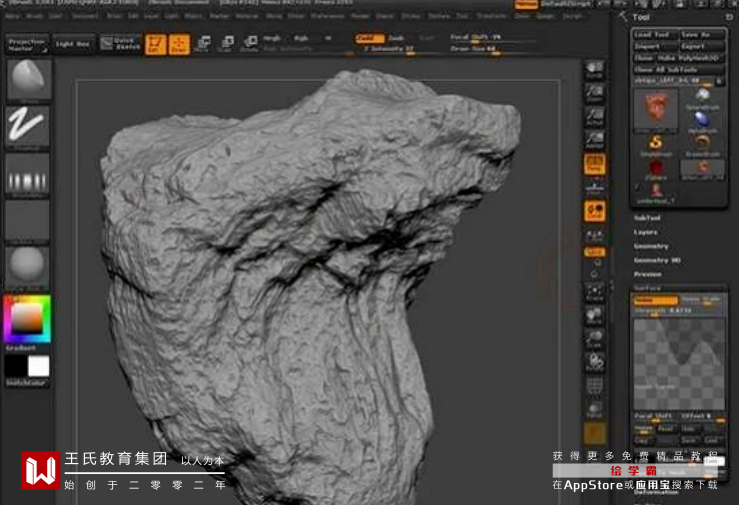Image resolution: width=739 pixels, height=505 pixels.
Task: Select the AlphaBrush tool thumbnail
Action: click(x=702, y=122)
